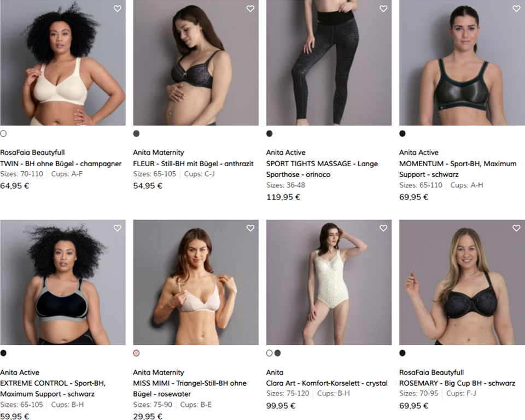Select the dark swatch under Clara Art corselet

(x=278, y=353)
